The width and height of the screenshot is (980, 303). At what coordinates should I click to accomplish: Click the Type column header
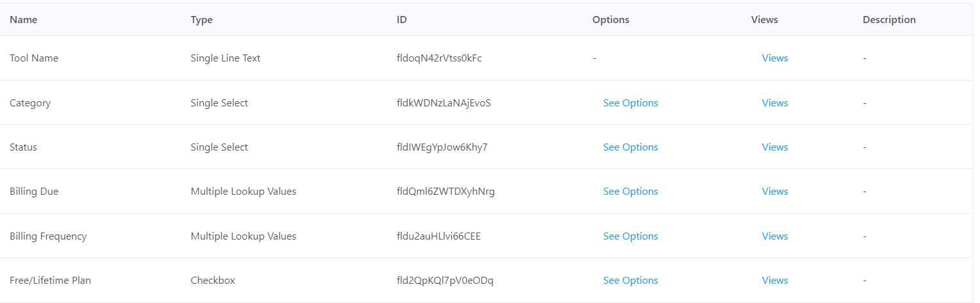(x=201, y=20)
